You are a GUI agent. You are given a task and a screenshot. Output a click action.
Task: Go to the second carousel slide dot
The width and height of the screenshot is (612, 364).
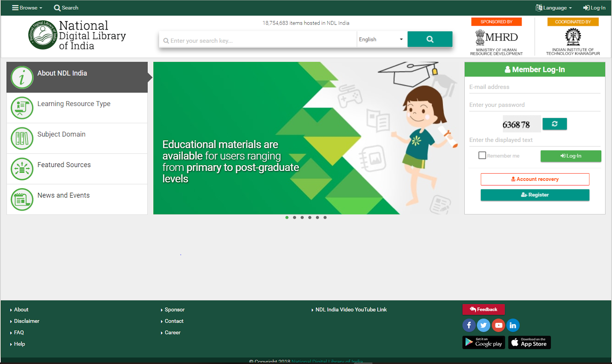pos(295,218)
